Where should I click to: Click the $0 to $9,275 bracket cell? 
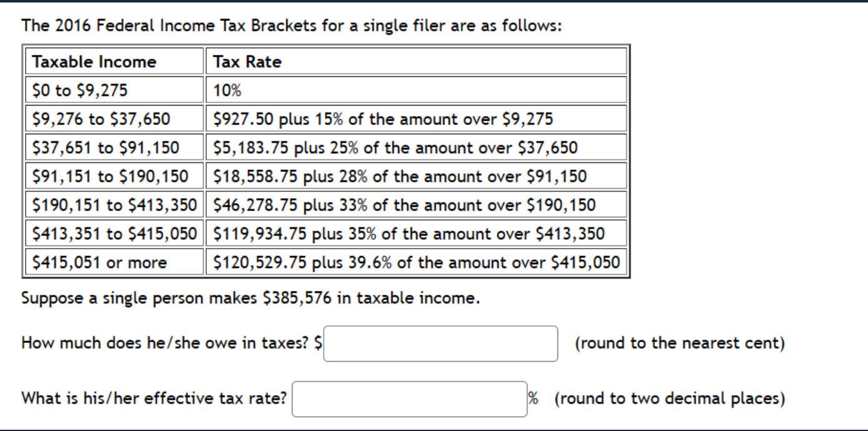114,91
